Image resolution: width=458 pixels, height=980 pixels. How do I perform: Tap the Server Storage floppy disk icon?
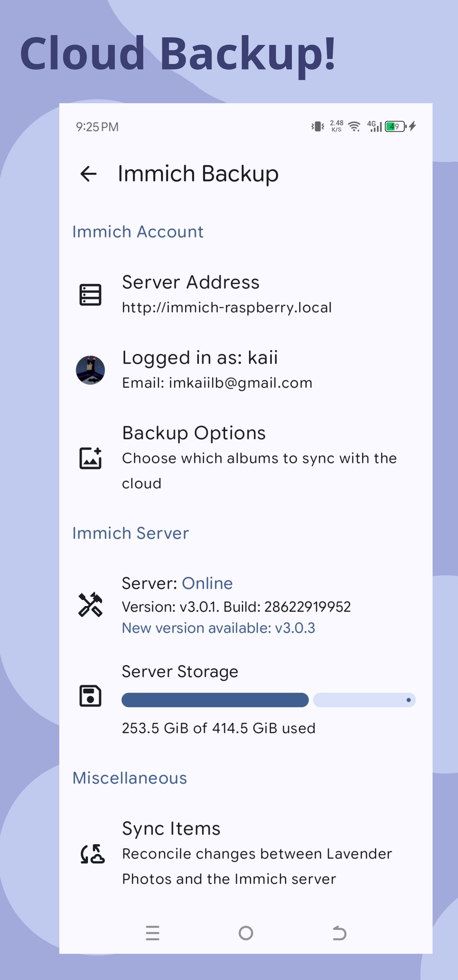click(90, 696)
